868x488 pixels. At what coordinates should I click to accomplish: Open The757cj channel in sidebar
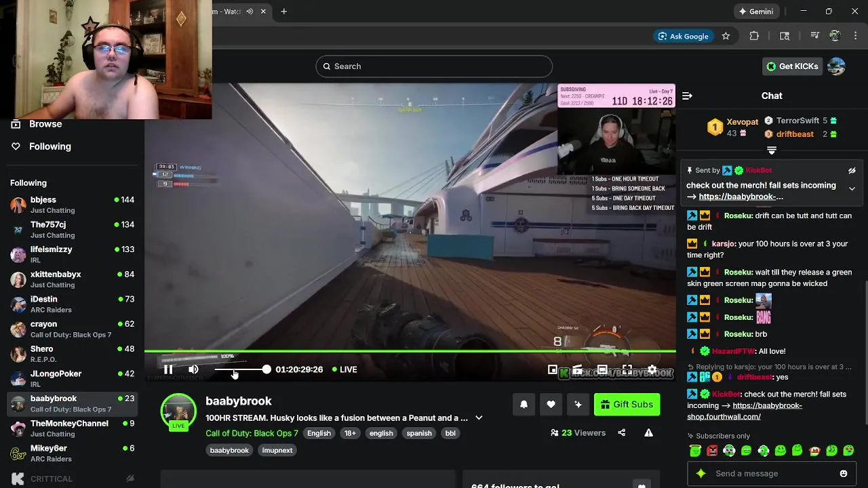(72, 229)
